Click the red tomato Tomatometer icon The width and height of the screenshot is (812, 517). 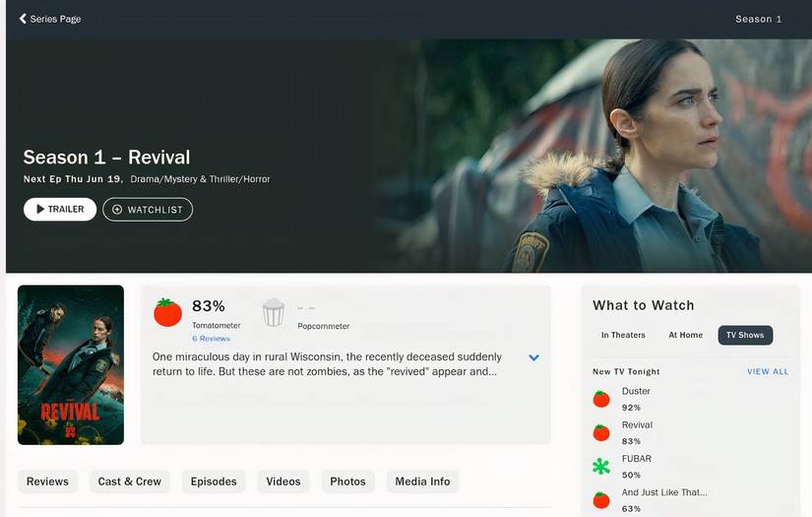(x=167, y=312)
